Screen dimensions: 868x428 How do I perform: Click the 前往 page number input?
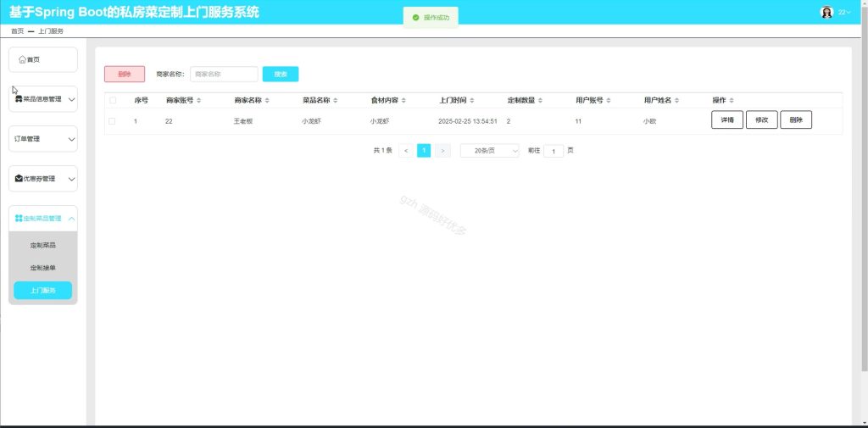coord(554,151)
